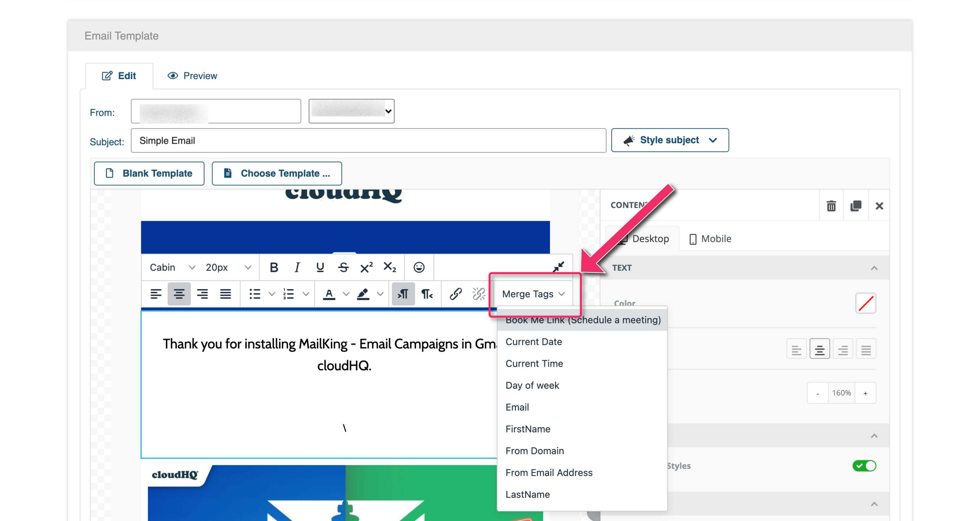The height and width of the screenshot is (521, 980).
Task: Choose LastName merge tag
Action: click(582, 494)
